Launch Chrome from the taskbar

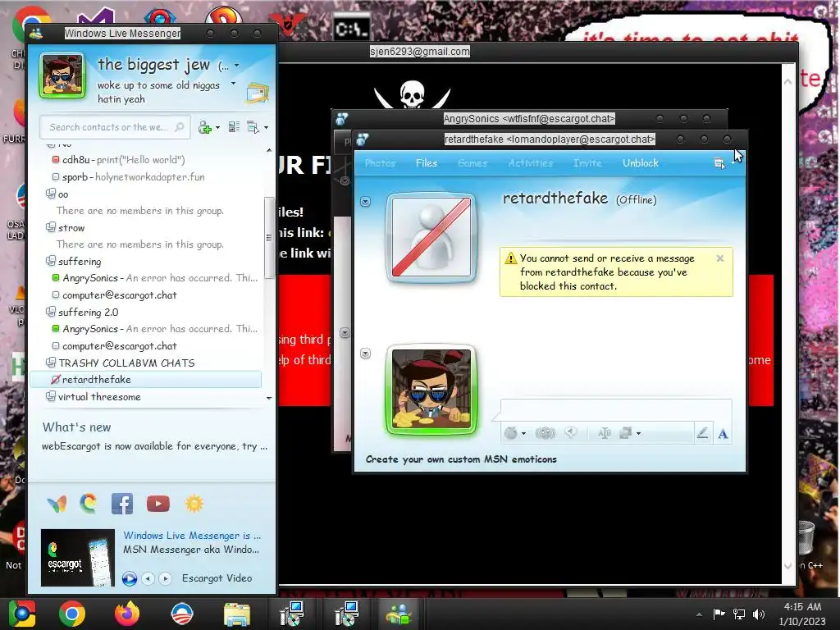72,614
